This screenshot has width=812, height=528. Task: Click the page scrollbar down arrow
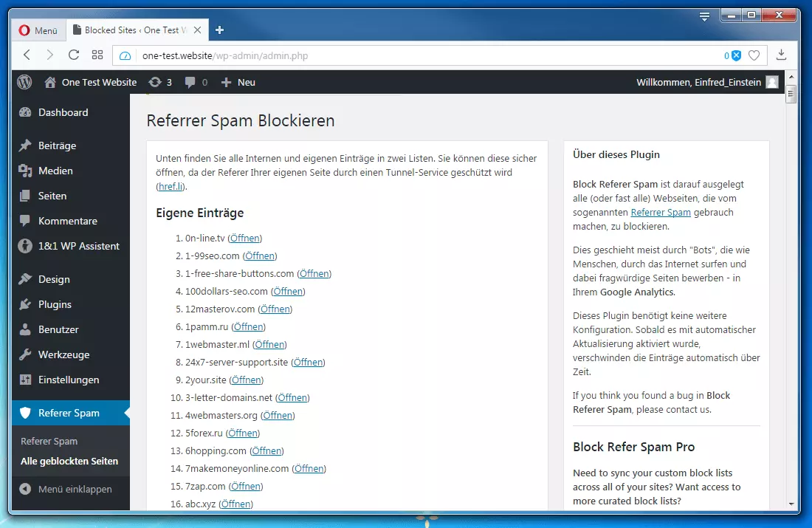coord(791,504)
